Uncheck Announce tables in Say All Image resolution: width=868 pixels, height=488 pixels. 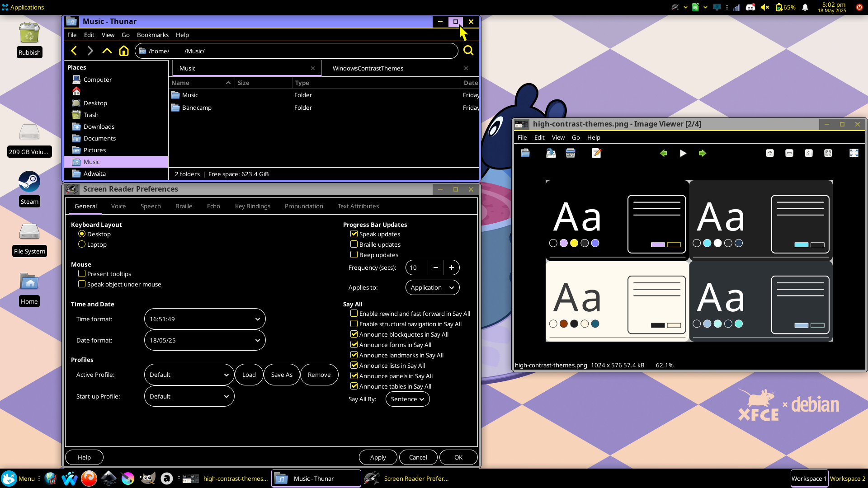coord(354,386)
